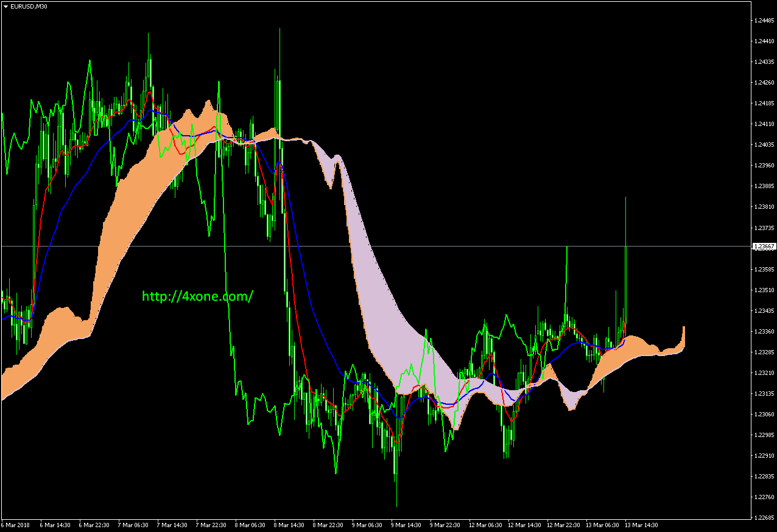The width and height of the screenshot is (777, 532).
Task: Click the 1.23735 price axis label
Action: coord(764,228)
